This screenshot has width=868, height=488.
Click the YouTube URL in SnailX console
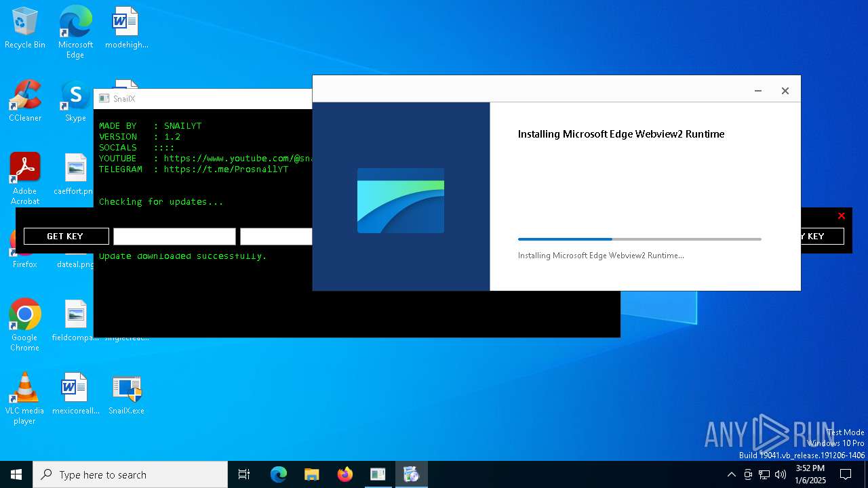point(238,158)
